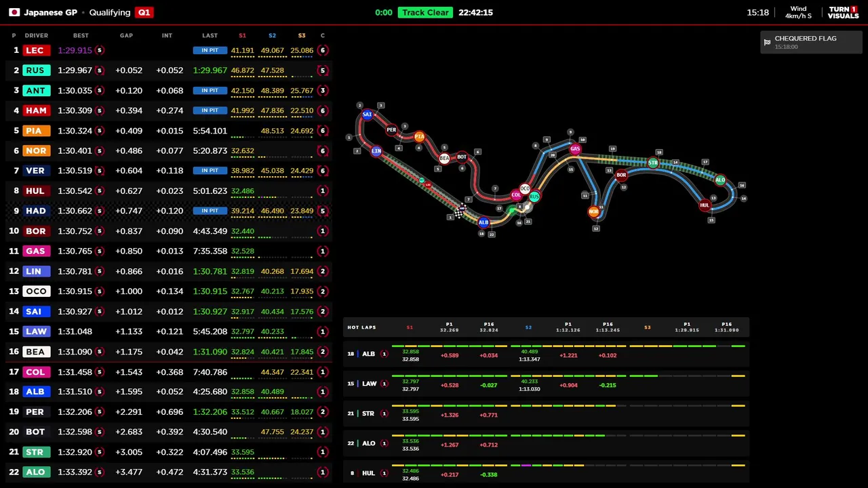868x488 pixels.
Task: Click the tyre icon beside ALB in Hot Laps
Action: pyautogui.click(x=384, y=354)
